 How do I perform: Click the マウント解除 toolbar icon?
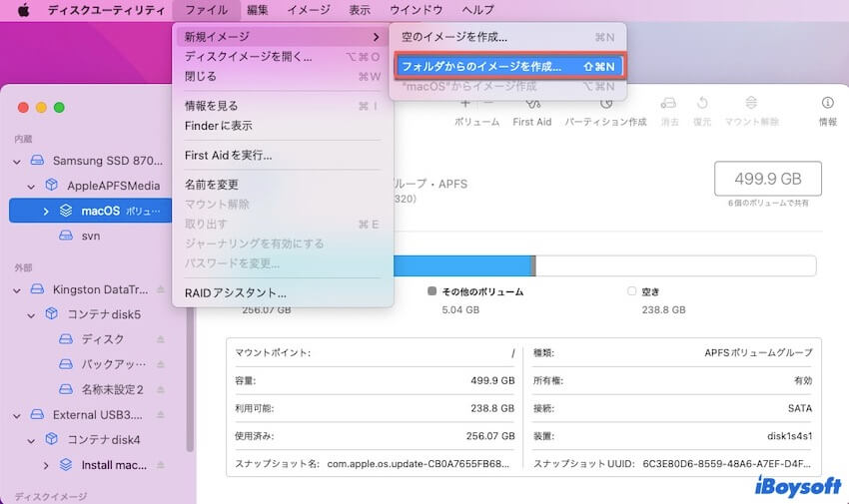pos(751,103)
